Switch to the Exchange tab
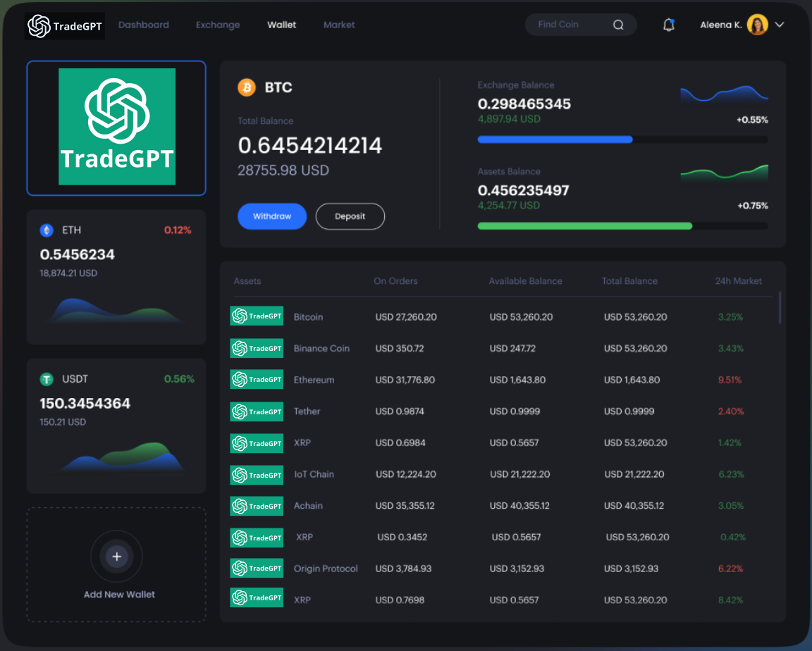 click(218, 25)
